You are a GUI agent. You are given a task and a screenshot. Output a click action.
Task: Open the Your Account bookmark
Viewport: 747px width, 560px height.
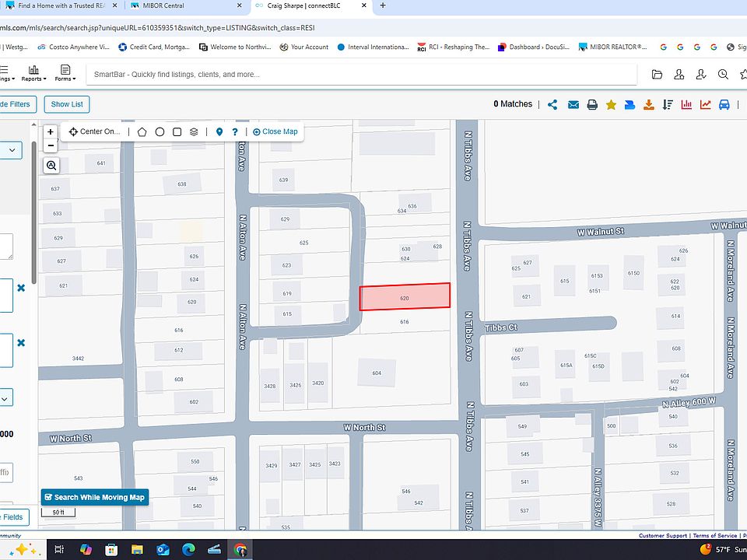click(x=304, y=47)
